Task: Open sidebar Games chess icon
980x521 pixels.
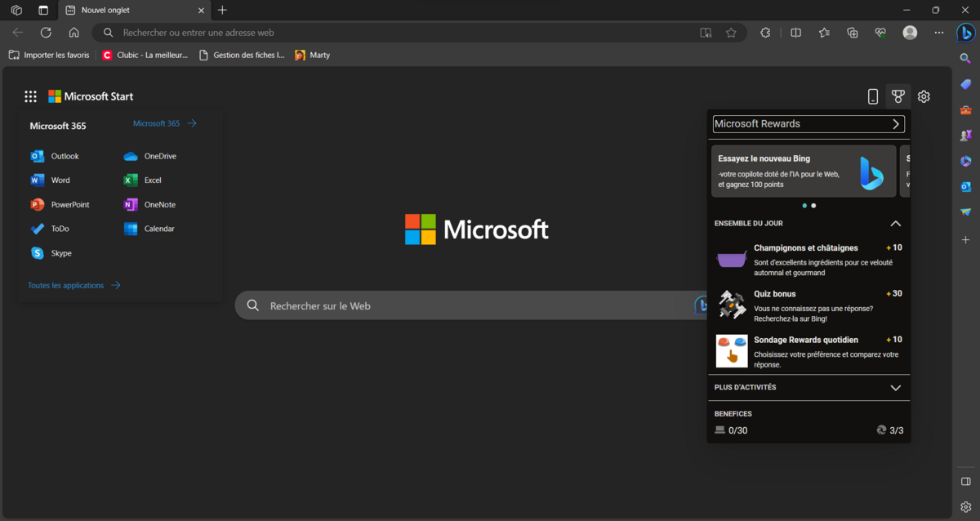Action: (966, 136)
